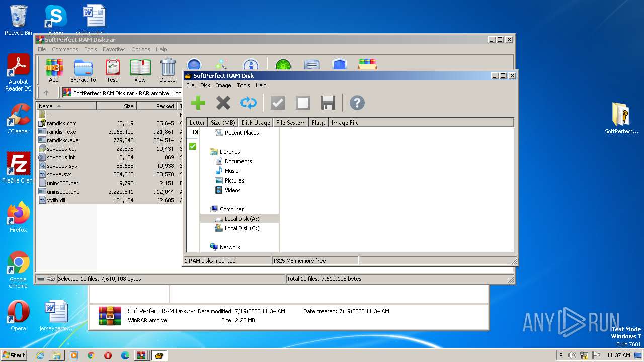This screenshot has width=644, height=362.
Task: Open help with the question mark icon
Action: pos(357,103)
